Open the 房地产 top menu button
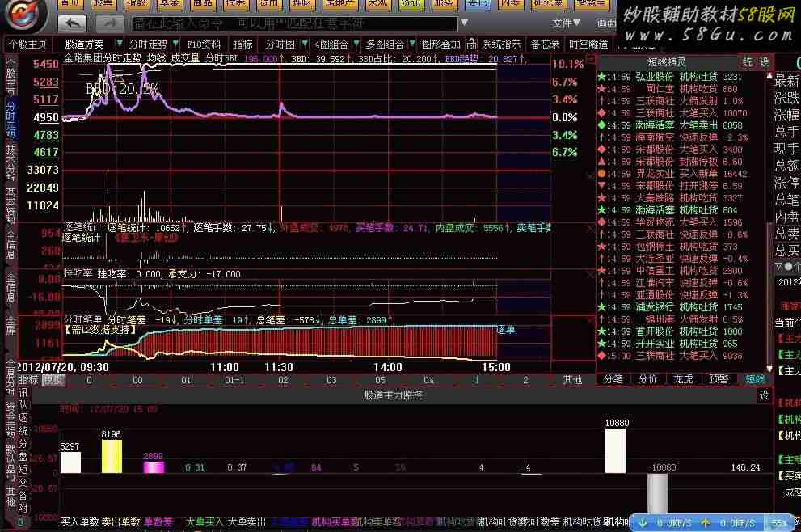The image size is (801, 532). tap(339, 4)
